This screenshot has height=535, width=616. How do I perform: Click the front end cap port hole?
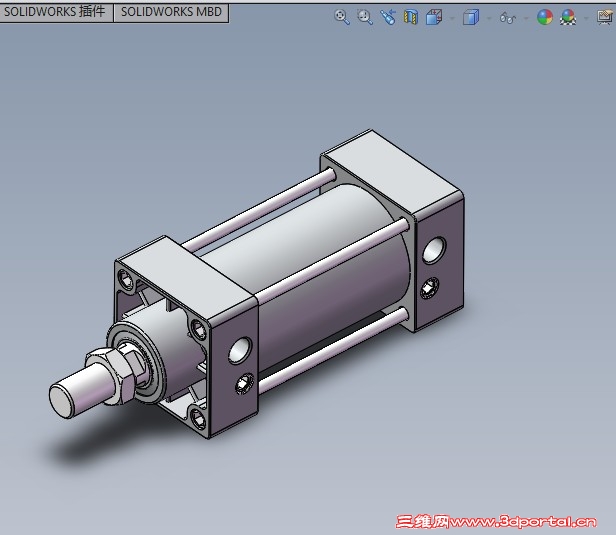[240, 350]
